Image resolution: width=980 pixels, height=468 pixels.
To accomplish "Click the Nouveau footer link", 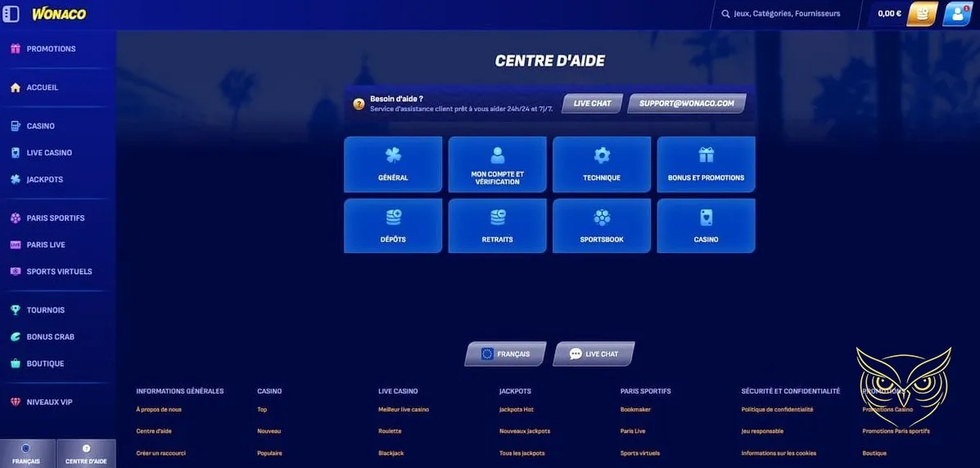I will tap(269, 431).
